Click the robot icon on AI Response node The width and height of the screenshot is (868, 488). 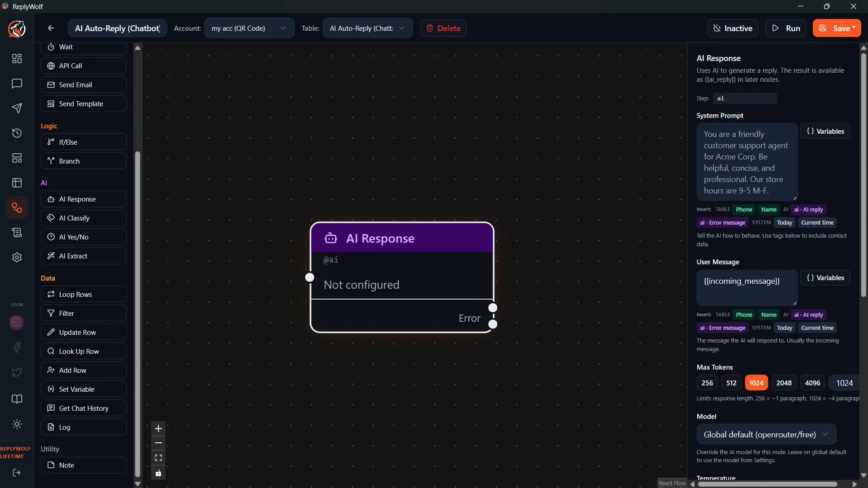click(x=331, y=238)
